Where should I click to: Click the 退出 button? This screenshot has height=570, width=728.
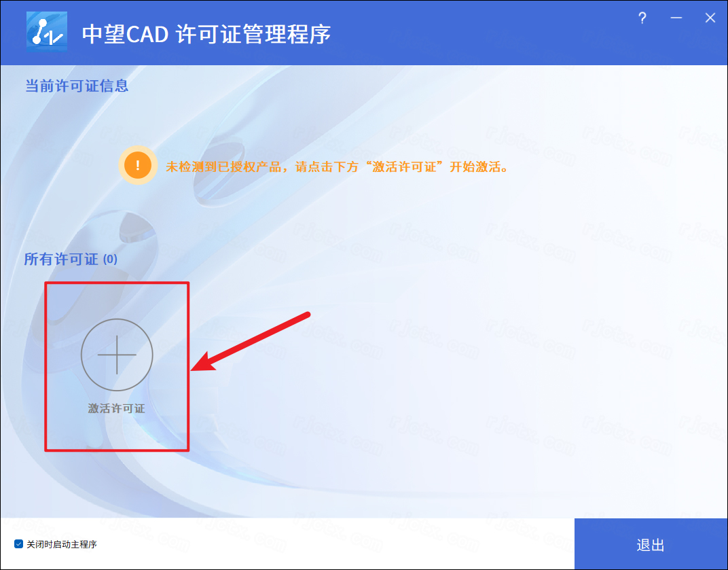pyautogui.click(x=651, y=544)
